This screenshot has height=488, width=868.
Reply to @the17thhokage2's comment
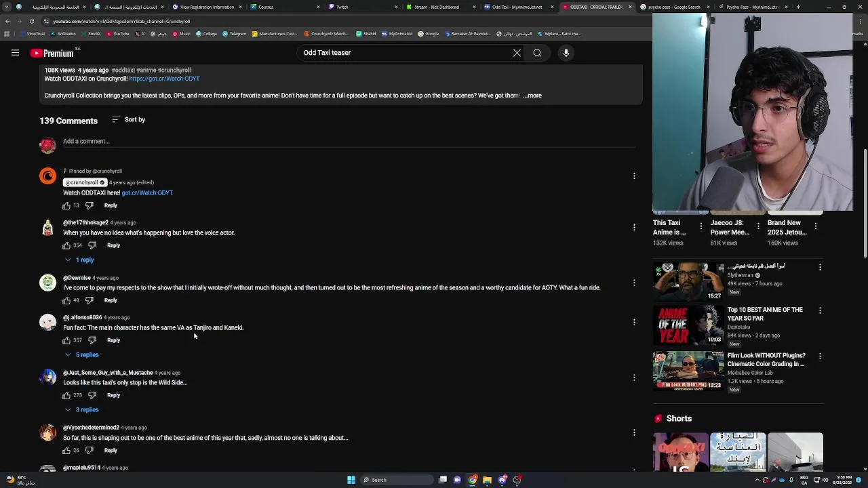113,245
